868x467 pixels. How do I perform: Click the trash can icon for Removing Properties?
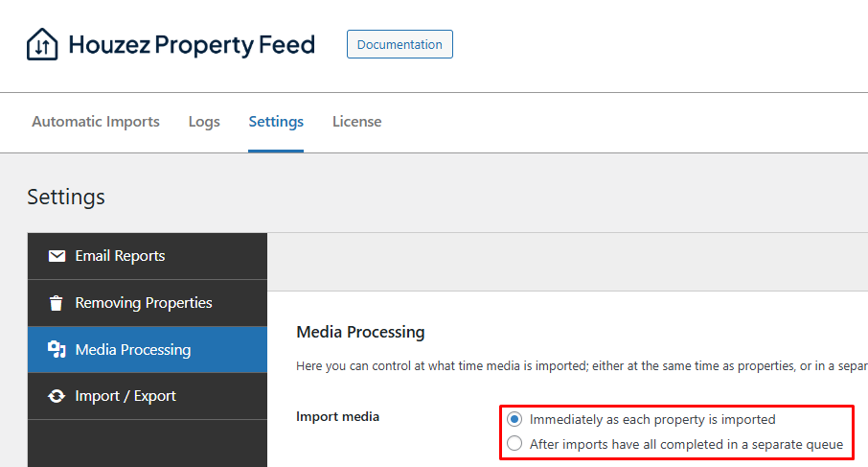point(57,303)
